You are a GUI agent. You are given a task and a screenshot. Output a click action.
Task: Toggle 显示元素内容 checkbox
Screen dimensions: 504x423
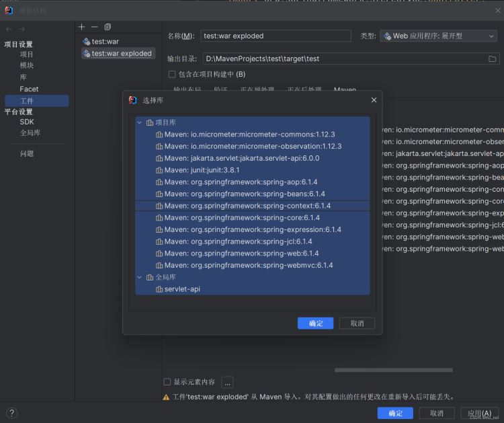click(x=167, y=382)
